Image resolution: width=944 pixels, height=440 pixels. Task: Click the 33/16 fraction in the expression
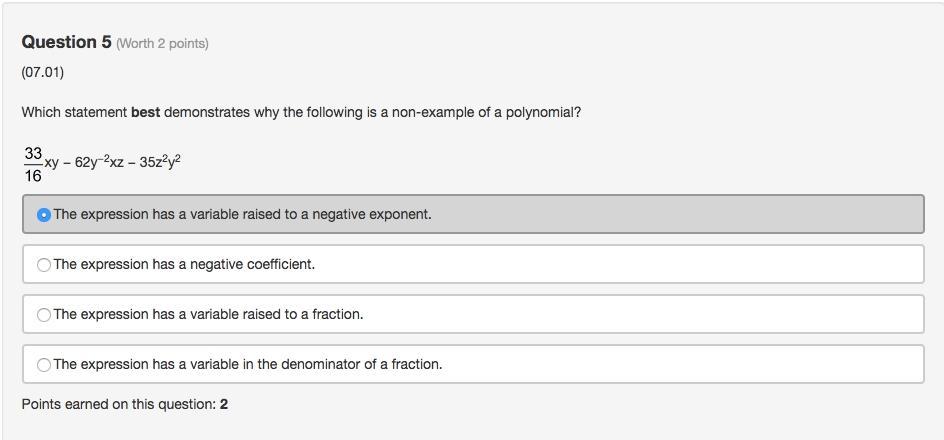tap(33, 164)
